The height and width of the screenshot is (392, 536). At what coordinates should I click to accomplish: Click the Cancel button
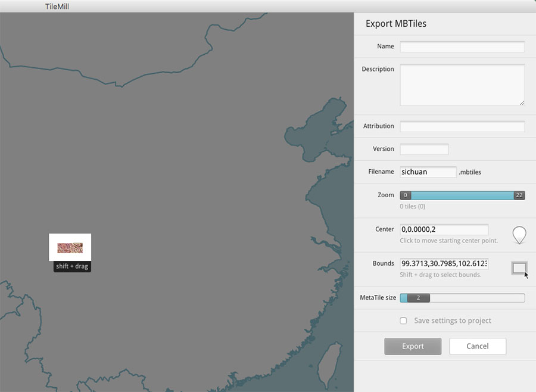478,346
